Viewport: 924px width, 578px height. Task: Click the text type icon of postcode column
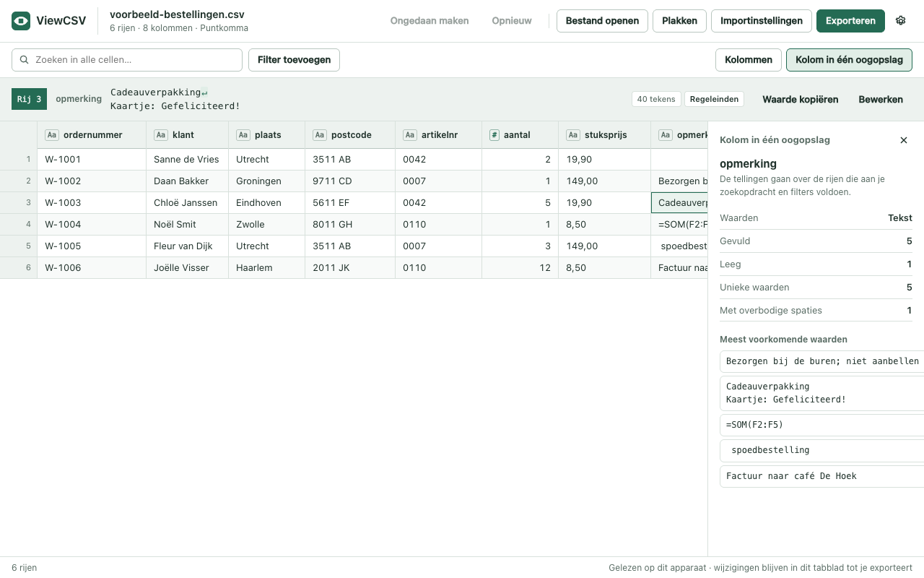pyautogui.click(x=320, y=135)
